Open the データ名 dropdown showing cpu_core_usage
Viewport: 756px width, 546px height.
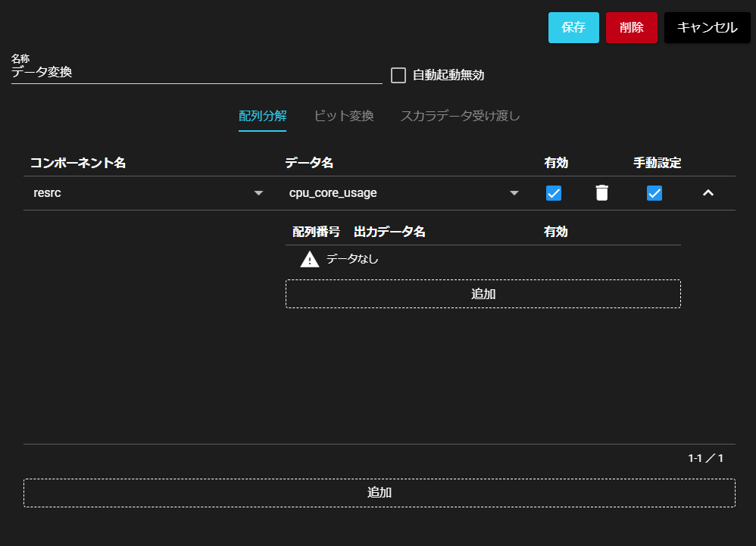tap(404, 193)
